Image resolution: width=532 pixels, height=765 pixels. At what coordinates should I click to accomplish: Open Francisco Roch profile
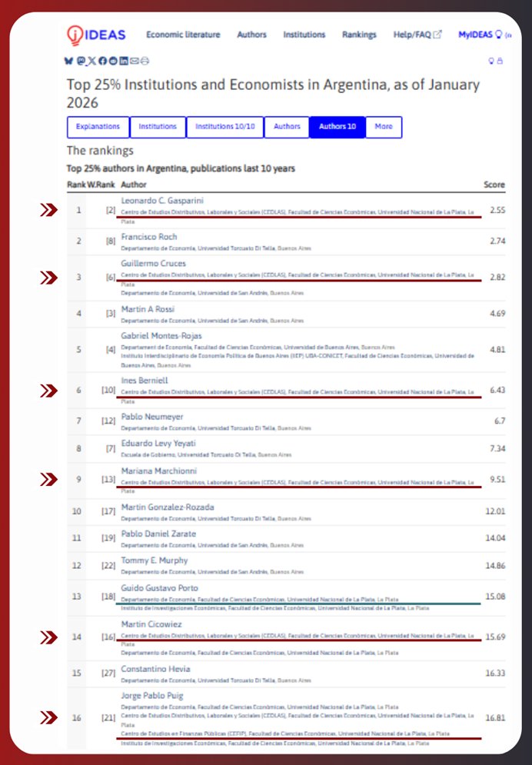point(149,237)
